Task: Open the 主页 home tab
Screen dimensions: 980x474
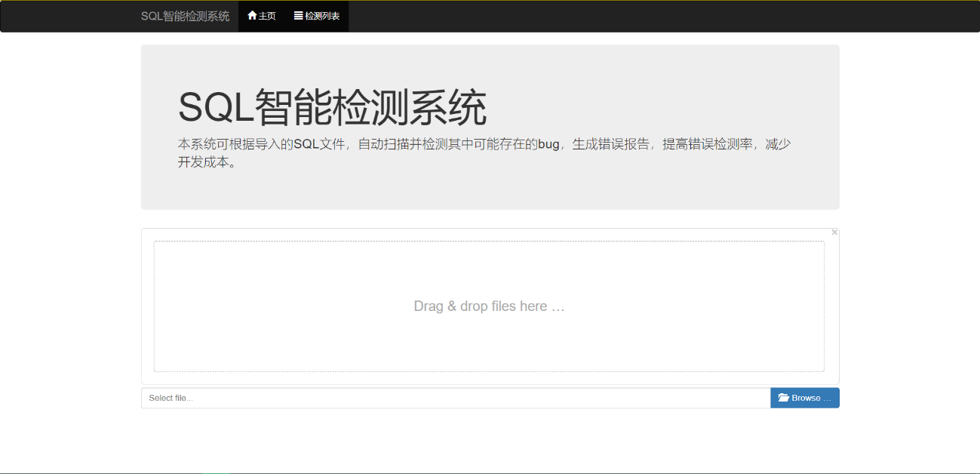Action: [262, 16]
